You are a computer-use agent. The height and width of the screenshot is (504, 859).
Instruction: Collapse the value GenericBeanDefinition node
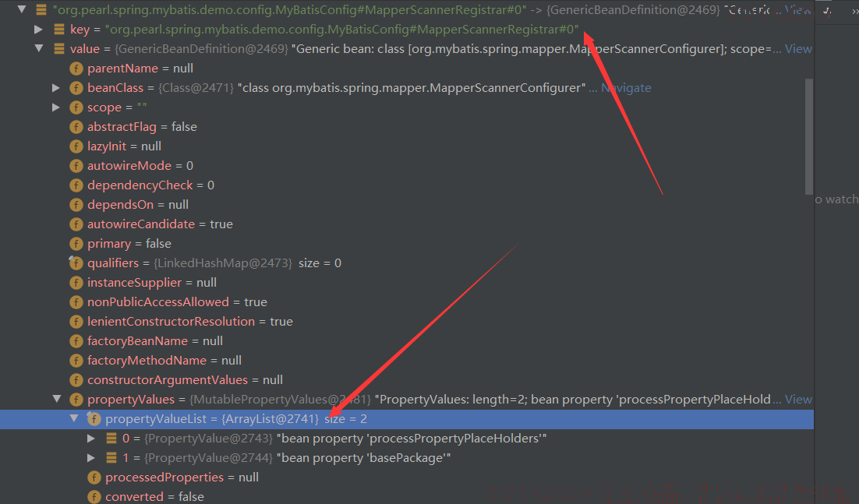pos(39,49)
